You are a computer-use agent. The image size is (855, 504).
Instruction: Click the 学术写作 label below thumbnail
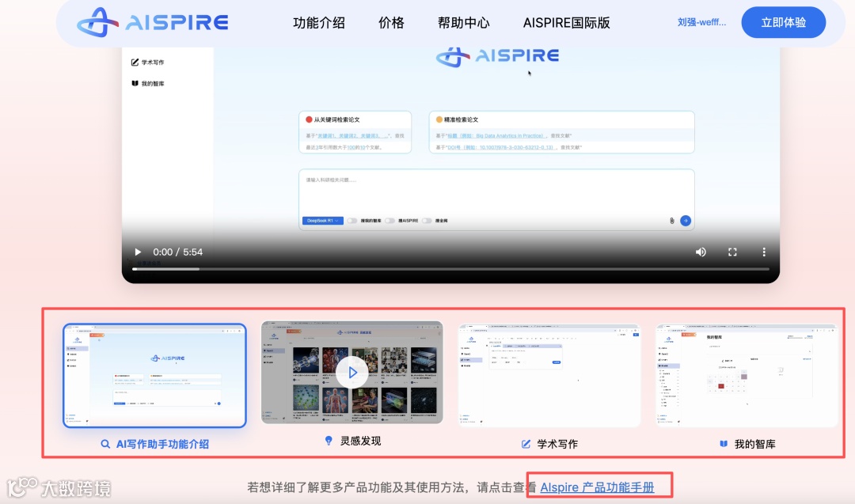click(557, 444)
